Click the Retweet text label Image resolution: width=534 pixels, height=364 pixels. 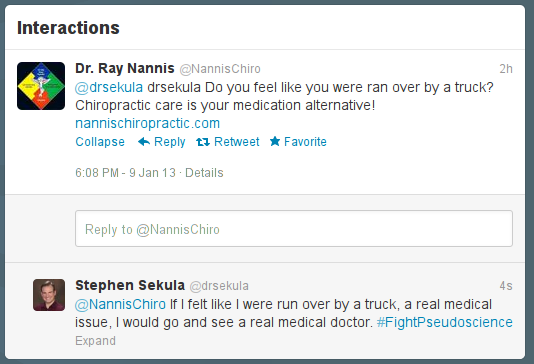(237, 142)
